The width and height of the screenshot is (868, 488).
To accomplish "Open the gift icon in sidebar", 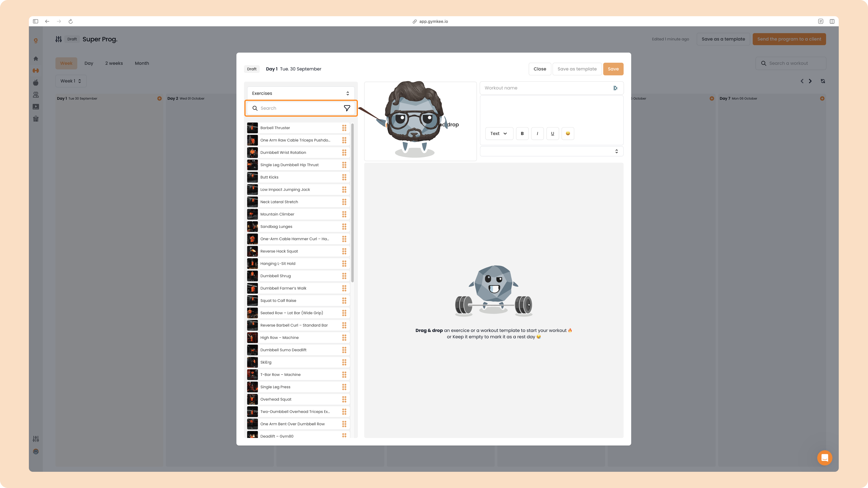I will coord(36,119).
